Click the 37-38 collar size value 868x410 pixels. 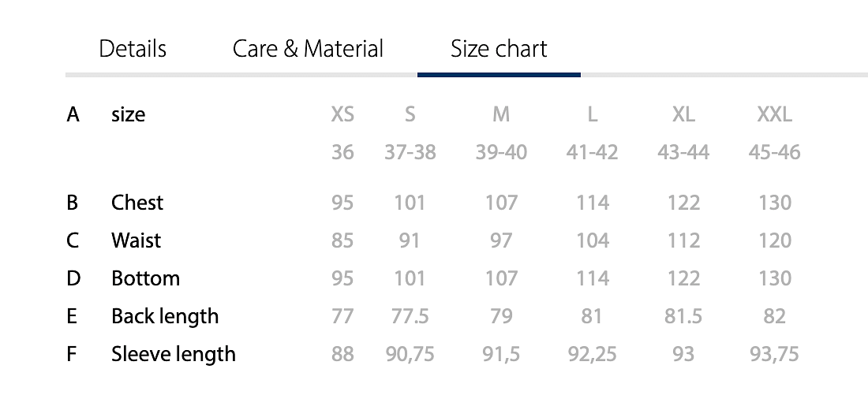[x=410, y=152]
